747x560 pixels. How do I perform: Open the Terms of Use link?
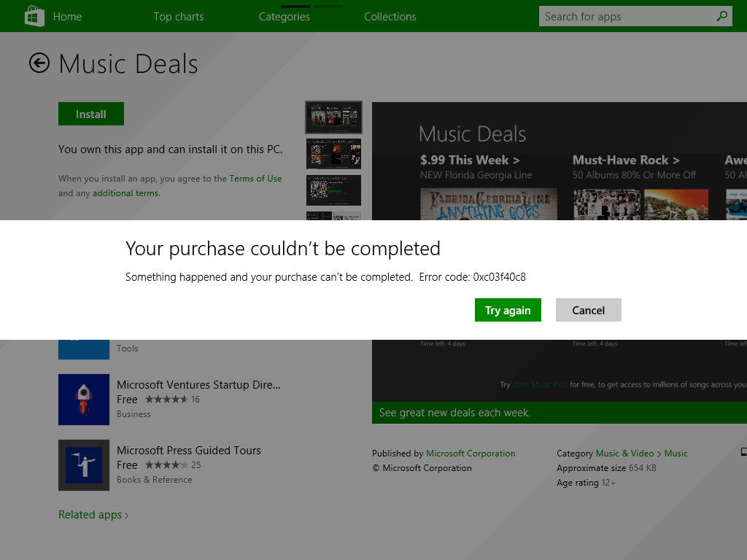(x=255, y=179)
